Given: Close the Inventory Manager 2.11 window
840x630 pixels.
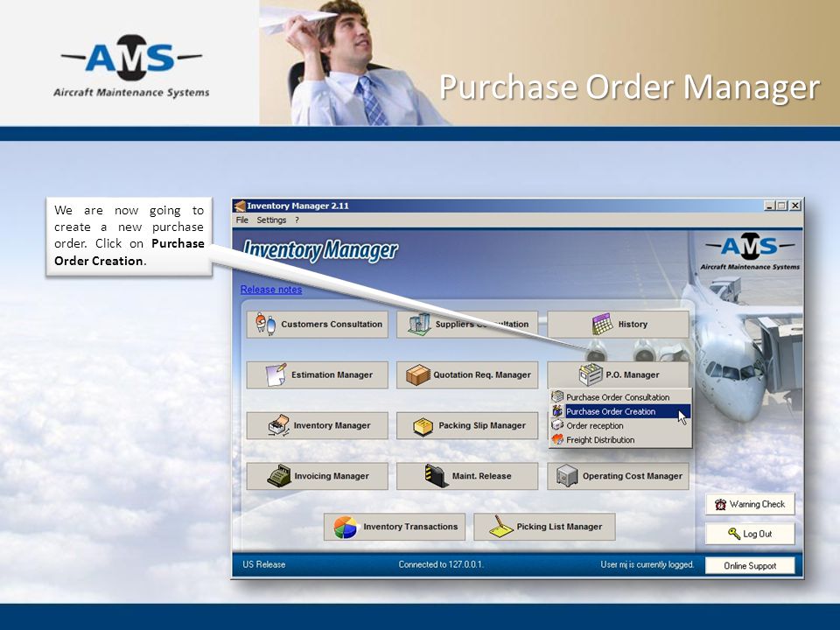Looking at the screenshot, I should pos(795,206).
